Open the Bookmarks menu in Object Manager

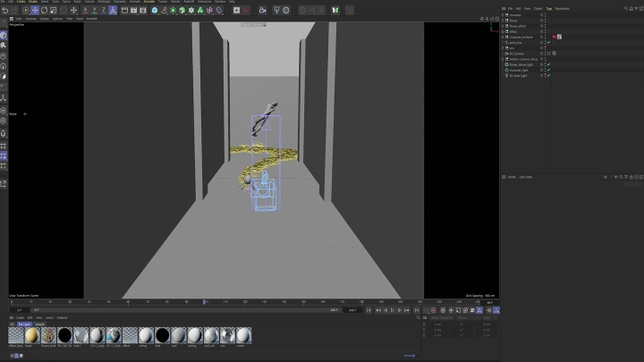(x=563, y=8)
